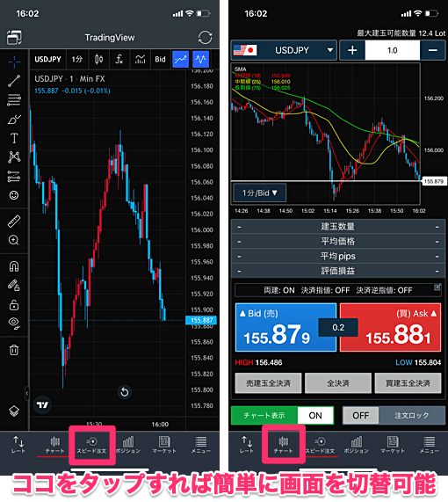The image size is (448, 502).
Task: Open チャート tab in left screen
Action: 54,445
